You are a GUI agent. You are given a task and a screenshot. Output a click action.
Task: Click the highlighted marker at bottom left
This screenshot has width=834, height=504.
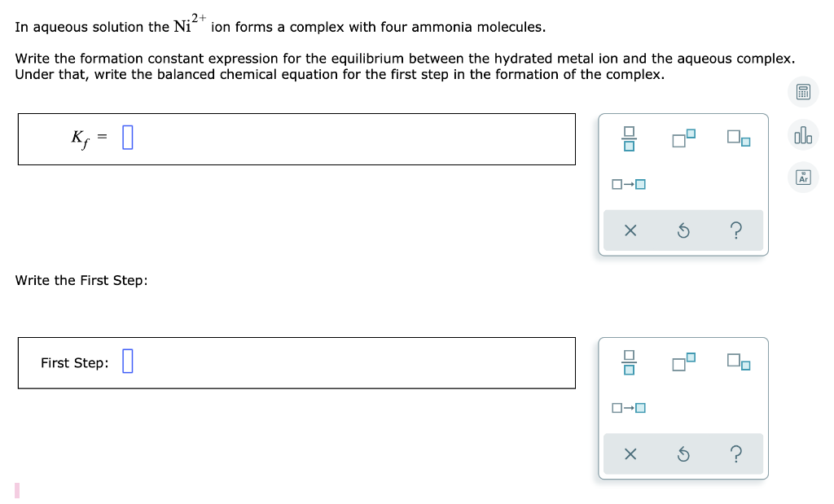click(x=19, y=489)
